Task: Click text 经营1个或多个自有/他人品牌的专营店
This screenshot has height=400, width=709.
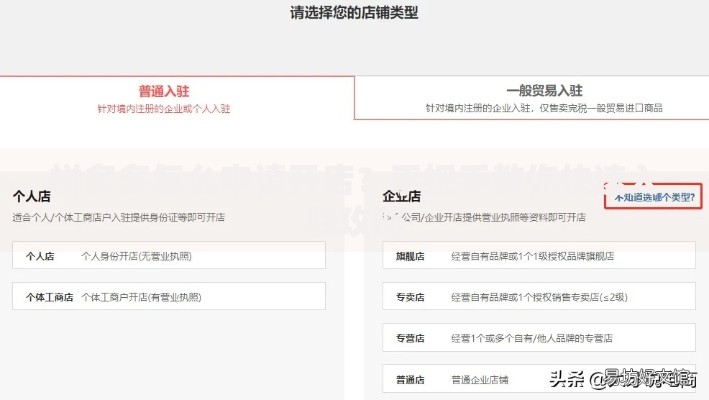Action: pyautogui.click(x=532, y=338)
